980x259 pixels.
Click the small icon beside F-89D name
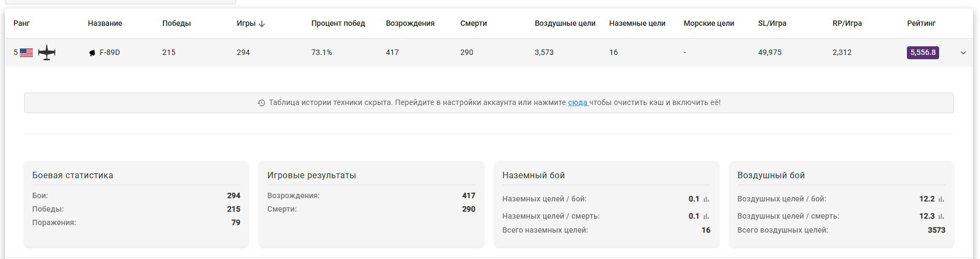pos(92,53)
